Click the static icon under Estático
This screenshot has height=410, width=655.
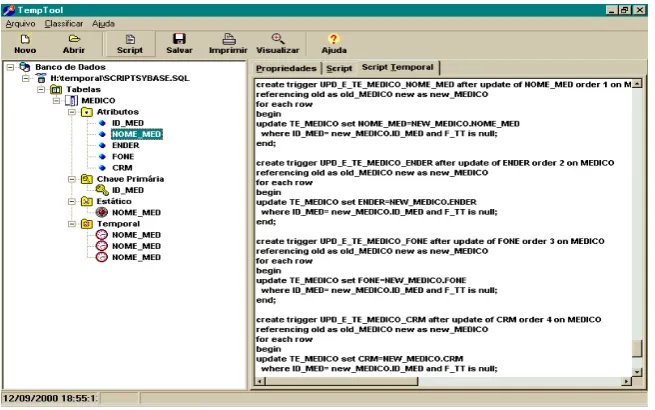coord(102,212)
